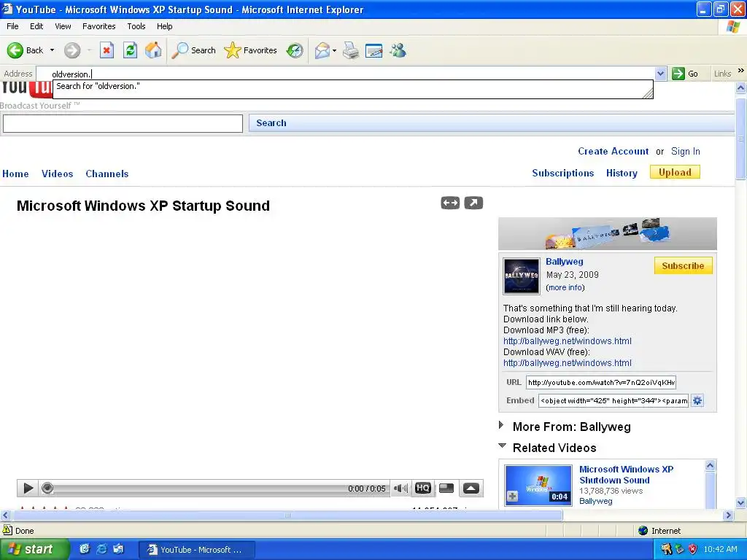Screen dimensions: 747x560
Task: Go to YouTube Home tab
Action: (15, 174)
